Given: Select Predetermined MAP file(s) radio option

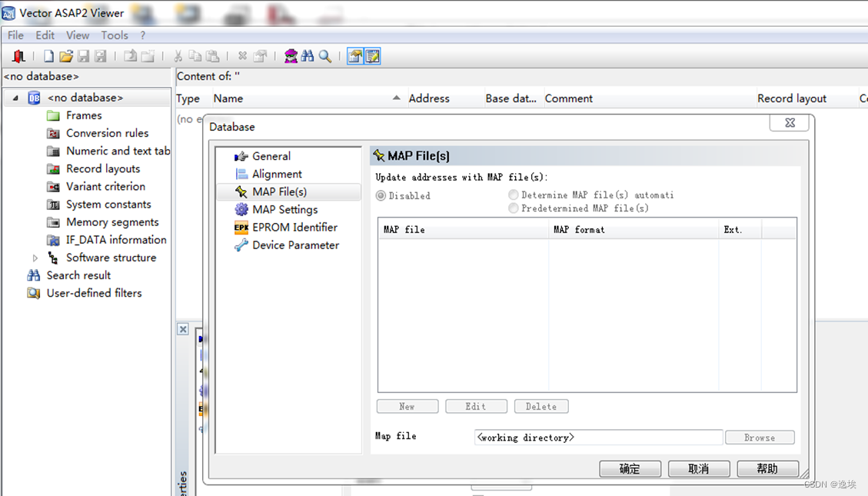Looking at the screenshot, I should (x=513, y=208).
